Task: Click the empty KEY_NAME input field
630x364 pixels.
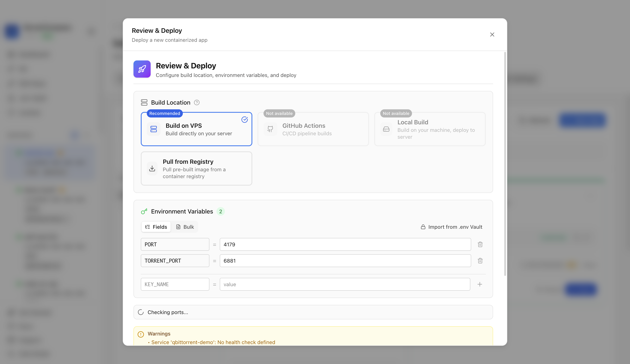Action: [175, 284]
